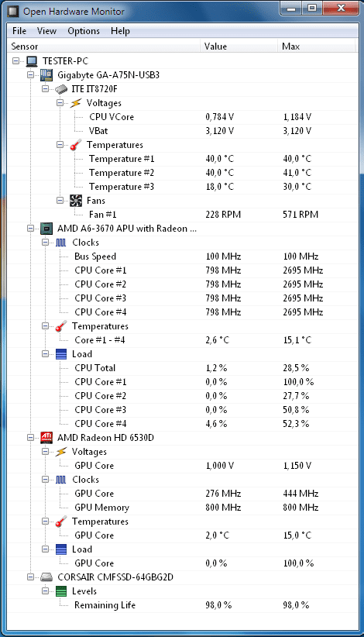Click the Fans group fan icon
Image resolution: width=364 pixels, height=637 pixels.
coord(76,200)
